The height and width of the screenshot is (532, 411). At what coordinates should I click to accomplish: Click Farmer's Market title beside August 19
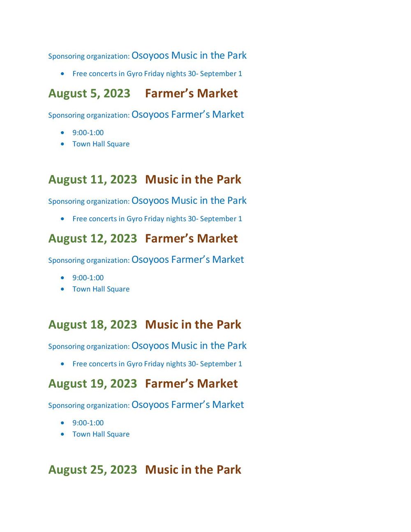click(192, 384)
